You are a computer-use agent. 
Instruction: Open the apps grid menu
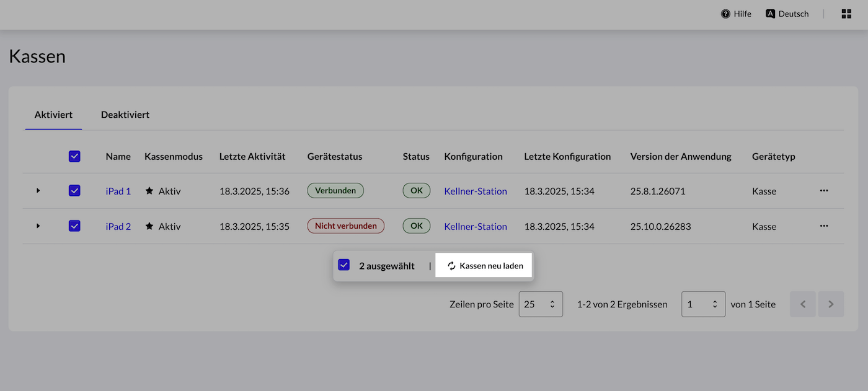[x=846, y=14]
